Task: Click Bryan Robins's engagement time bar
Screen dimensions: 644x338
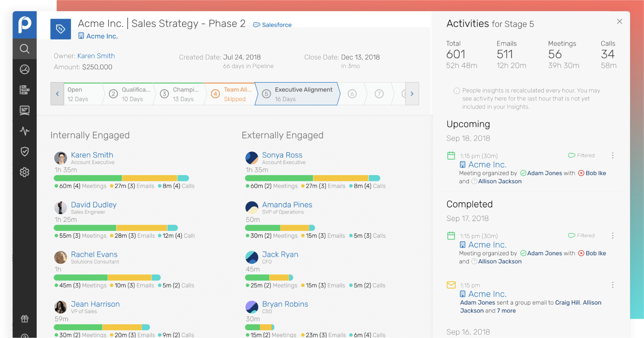Action: (260, 327)
